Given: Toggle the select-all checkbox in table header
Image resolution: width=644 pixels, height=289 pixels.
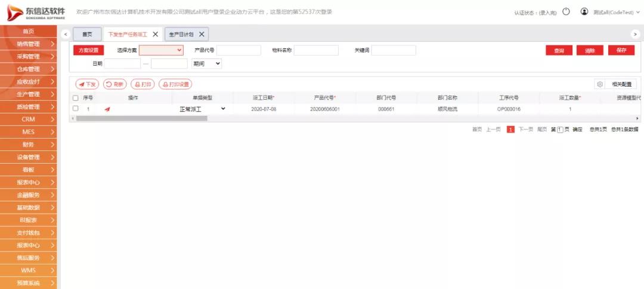Looking at the screenshot, I should [x=76, y=97].
